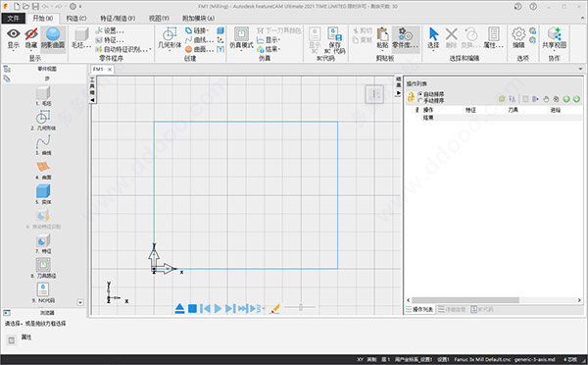Click the Save icon in quick access toolbar
The height and width of the screenshot is (365, 588).
click(35, 7)
